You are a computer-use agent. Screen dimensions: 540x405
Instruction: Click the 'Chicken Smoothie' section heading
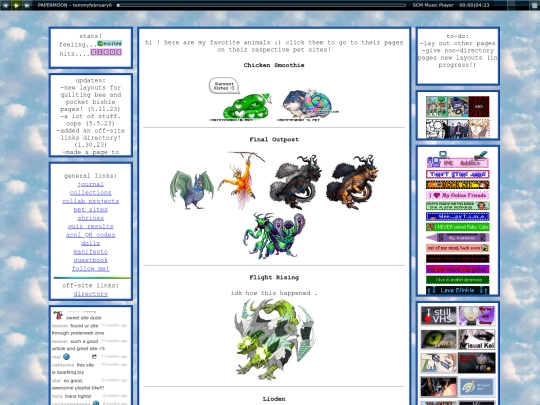coord(274,65)
